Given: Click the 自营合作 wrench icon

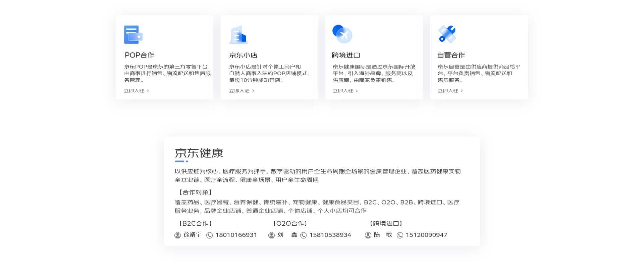Looking at the screenshot, I should click(x=447, y=34).
